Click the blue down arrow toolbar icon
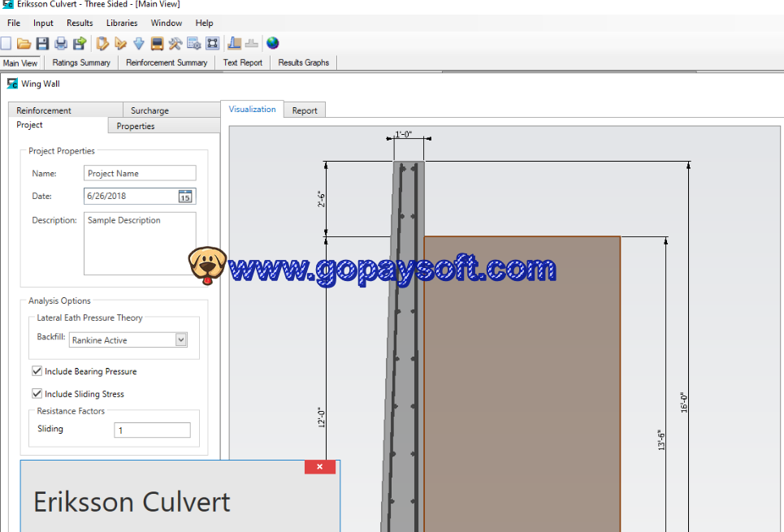The image size is (784, 532). 138,43
